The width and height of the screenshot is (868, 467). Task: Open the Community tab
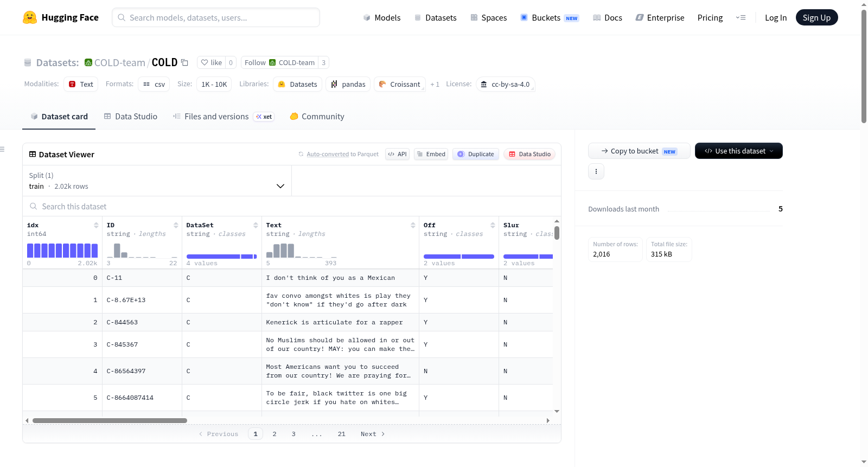pos(317,117)
